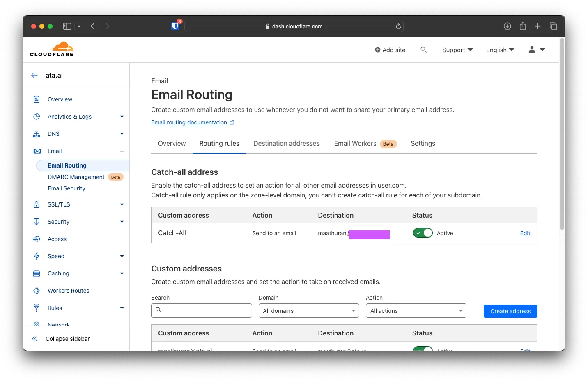Click the 'Catch-All' custom address cell

click(x=172, y=233)
